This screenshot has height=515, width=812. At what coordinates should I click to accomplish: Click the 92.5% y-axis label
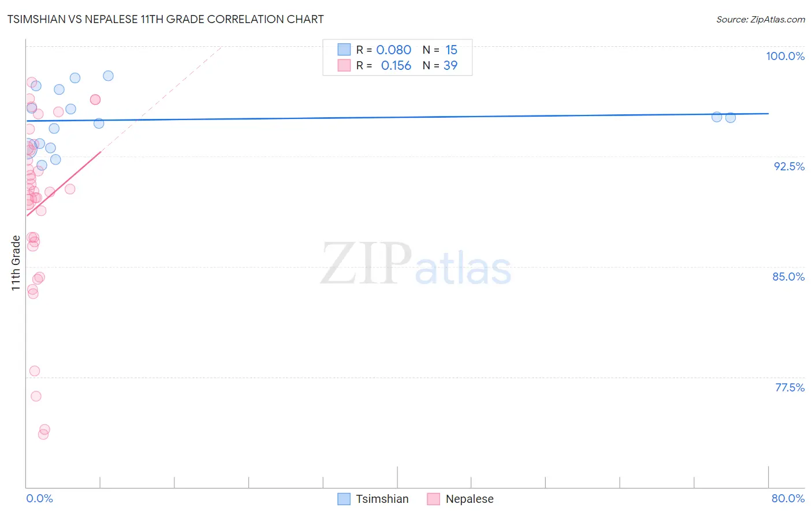tap(789, 166)
